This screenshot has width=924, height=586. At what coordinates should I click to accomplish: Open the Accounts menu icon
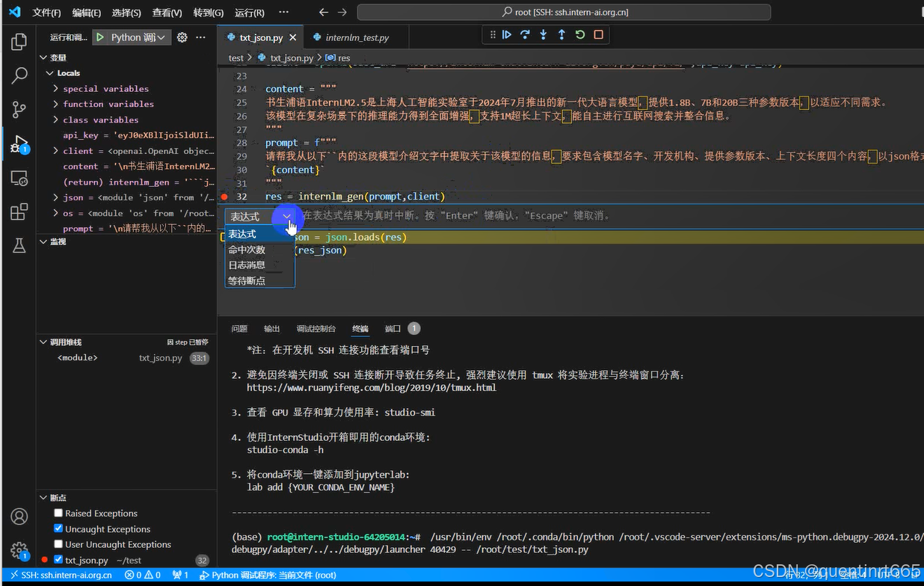(x=19, y=516)
